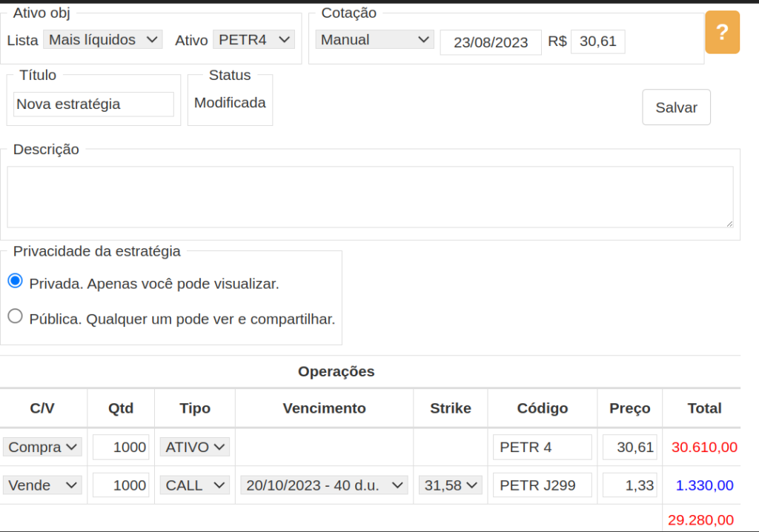Click the Qtd column header
This screenshot has height=532, width=759.
pos(121,408)
